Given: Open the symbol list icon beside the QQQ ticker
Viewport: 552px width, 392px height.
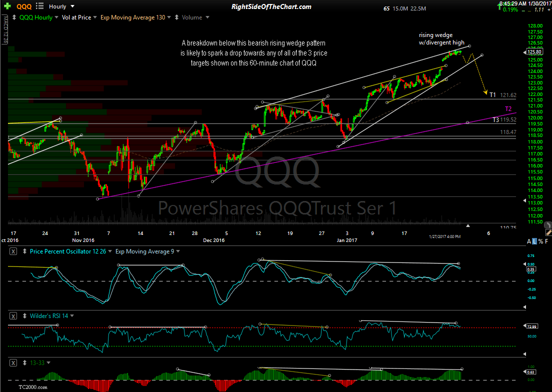Looking at the screenshot, I should [39, 6].
